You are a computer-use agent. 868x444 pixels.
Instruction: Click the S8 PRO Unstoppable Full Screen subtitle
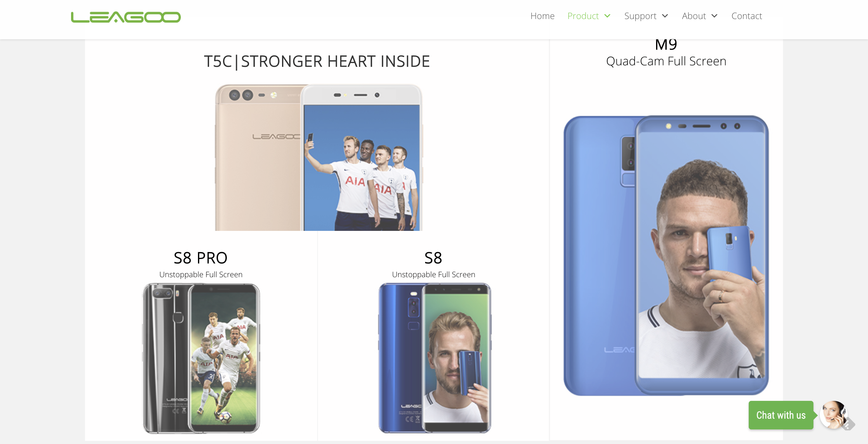[201, 275]
